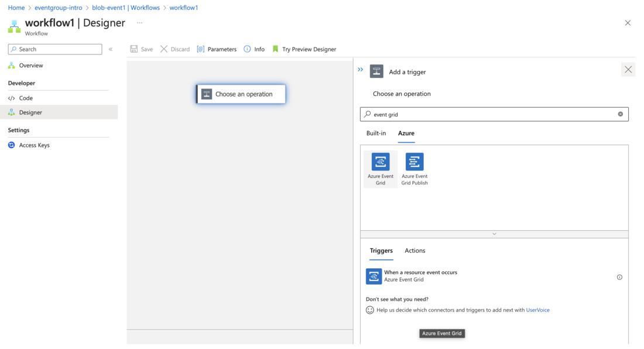Select the Azure tab
This screenshot has height=349, width=644.
pos(406,133)
